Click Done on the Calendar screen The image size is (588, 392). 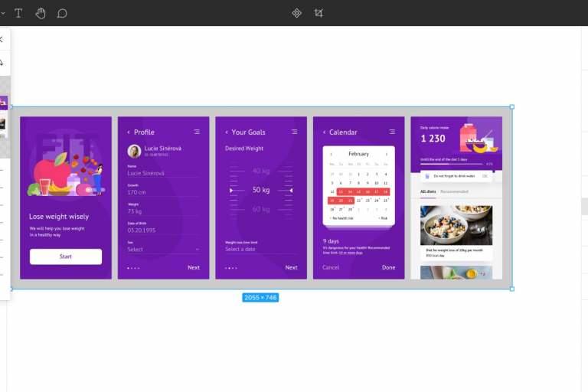coord(388,267)
